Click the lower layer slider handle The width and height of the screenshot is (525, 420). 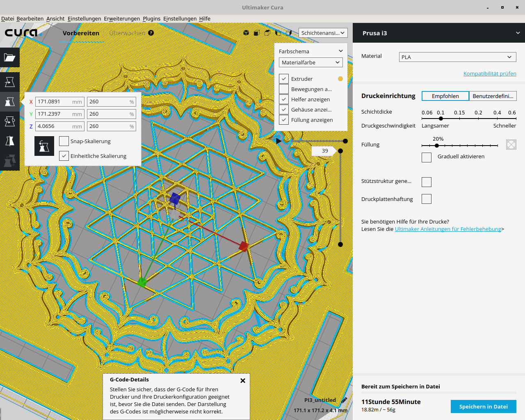[340, 244]
